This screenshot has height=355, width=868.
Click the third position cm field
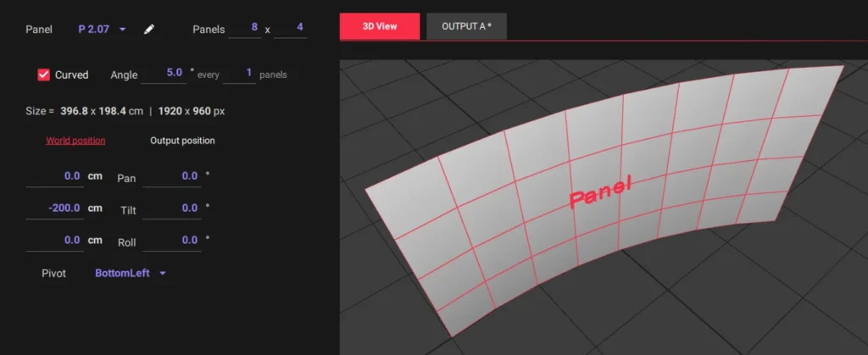point(54,241)
